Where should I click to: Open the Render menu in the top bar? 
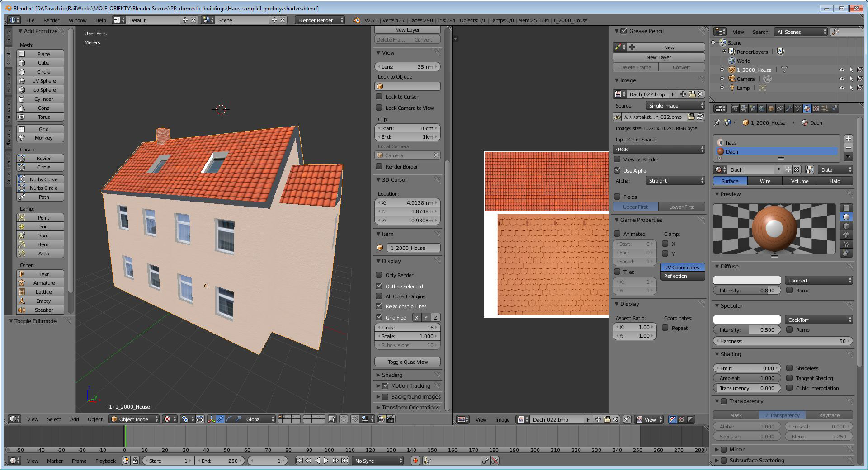pos(51,20)
